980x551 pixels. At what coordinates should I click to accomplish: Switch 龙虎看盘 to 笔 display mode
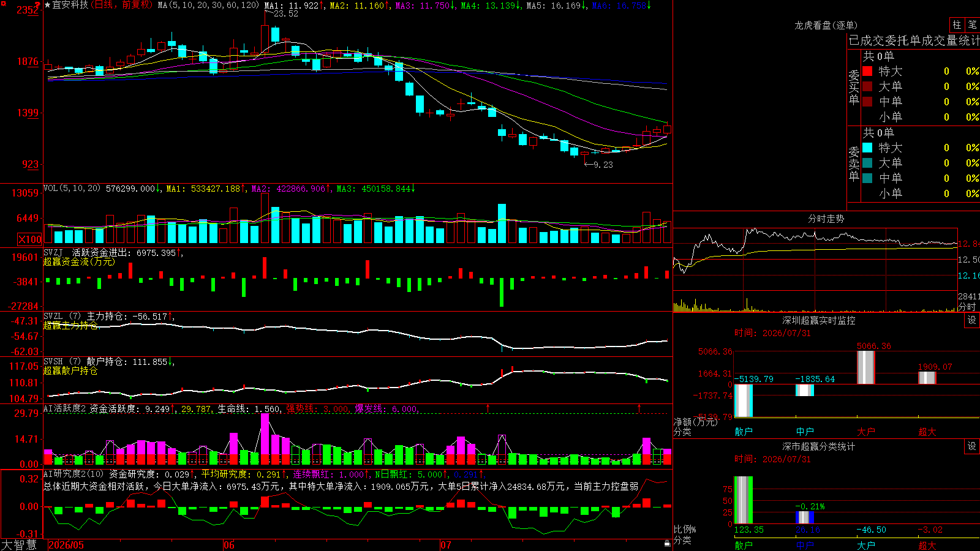[972, 24]
